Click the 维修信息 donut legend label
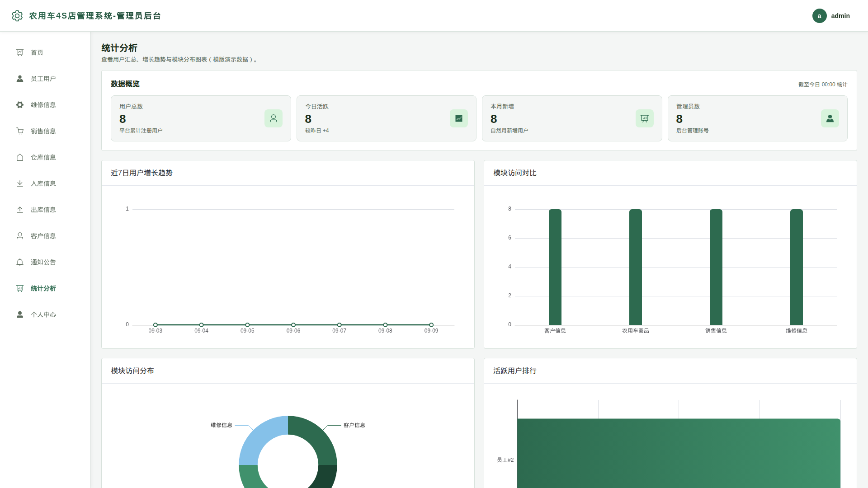Viewport: 868px width, 488px height. pos(222,425)
